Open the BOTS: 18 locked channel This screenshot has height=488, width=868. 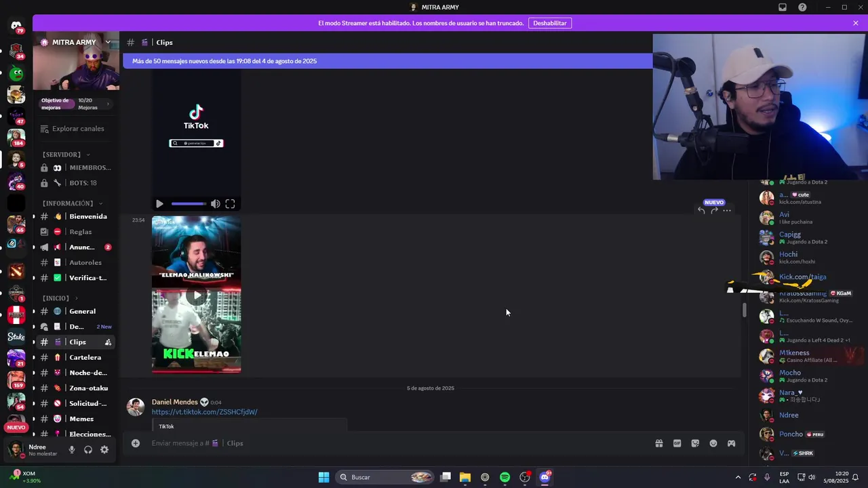pos(76,183)
